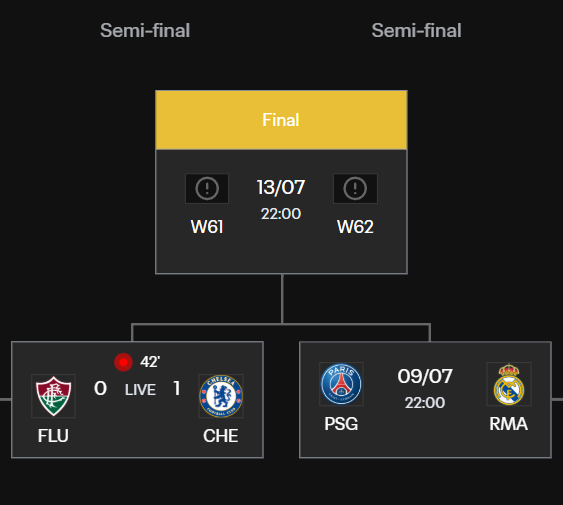Select the right Semi-final heading
The height and width of the screenshot is (505, 563).
click(416, 31)
